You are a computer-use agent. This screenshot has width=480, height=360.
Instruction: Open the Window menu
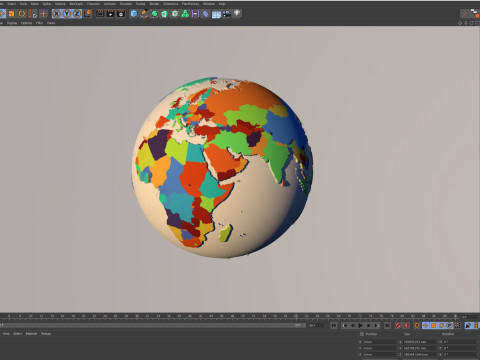click(x=209, y=4)
